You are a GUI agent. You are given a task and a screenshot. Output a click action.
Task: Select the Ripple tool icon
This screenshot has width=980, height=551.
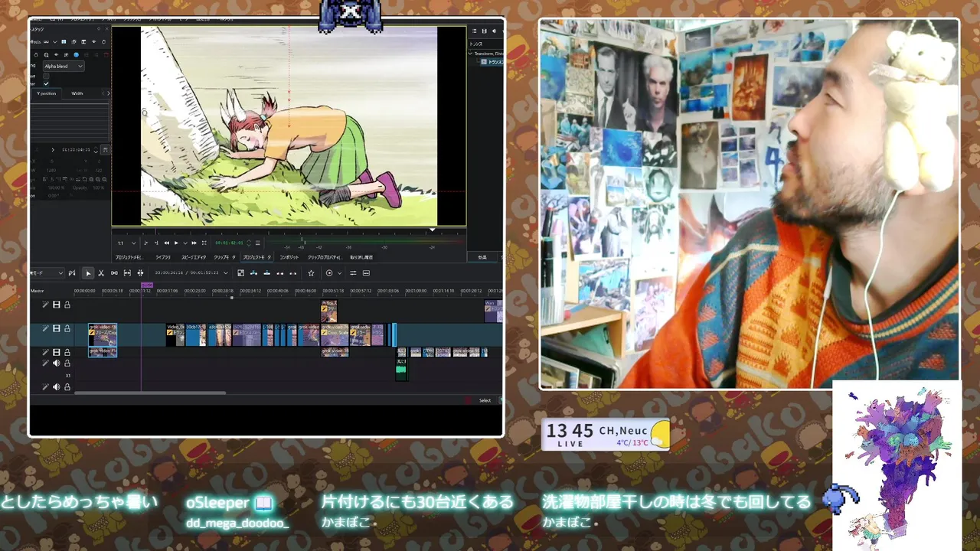140,273
